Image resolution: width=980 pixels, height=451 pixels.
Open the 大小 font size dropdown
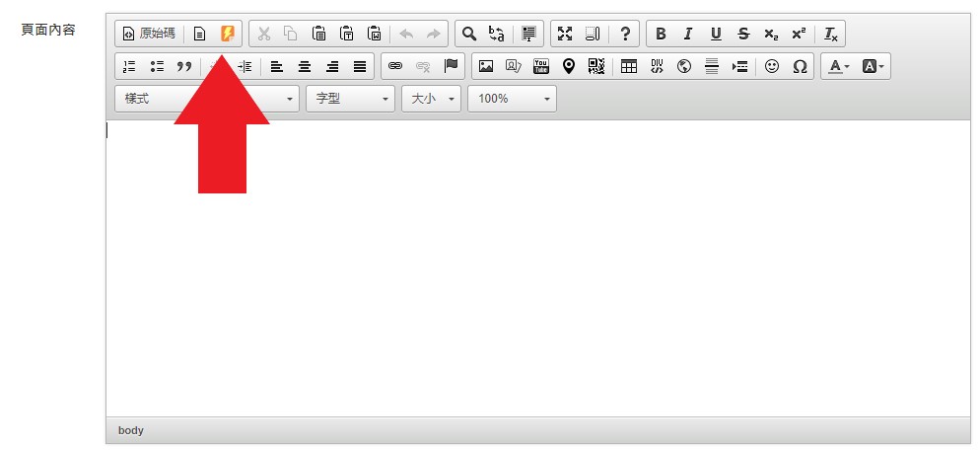(431, 99)
